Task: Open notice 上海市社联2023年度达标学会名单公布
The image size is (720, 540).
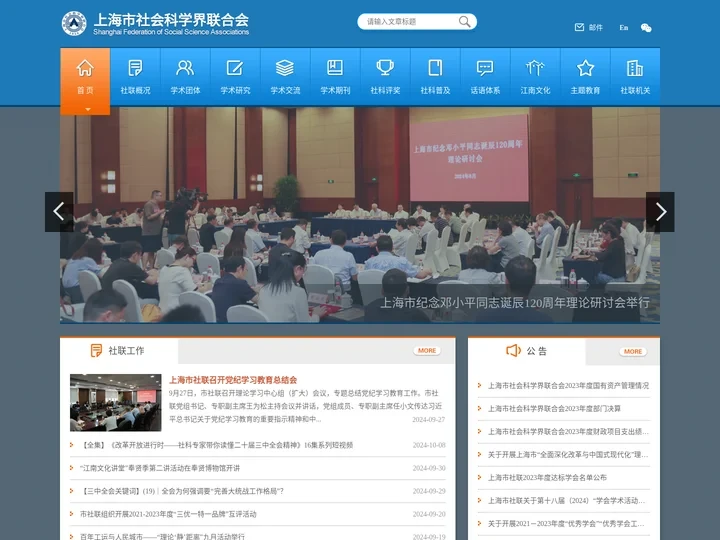Action: pyautogui.click(x=547, y=478)
